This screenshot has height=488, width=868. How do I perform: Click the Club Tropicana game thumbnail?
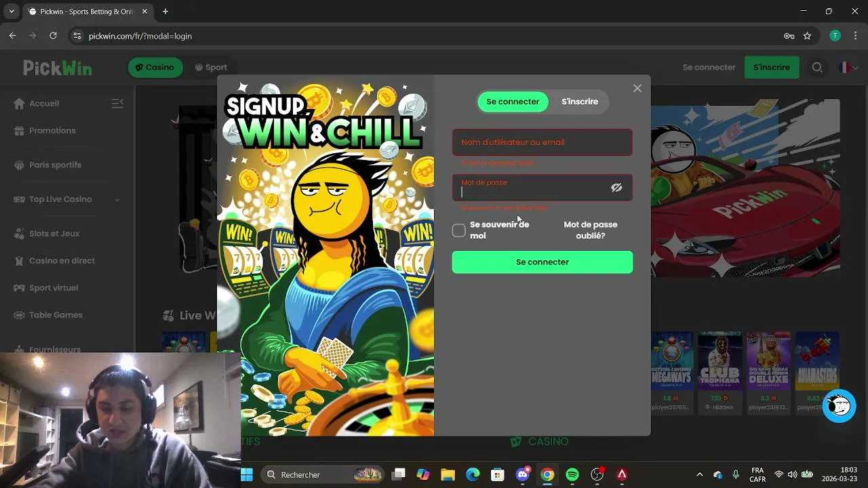click(x=720, y=361)
